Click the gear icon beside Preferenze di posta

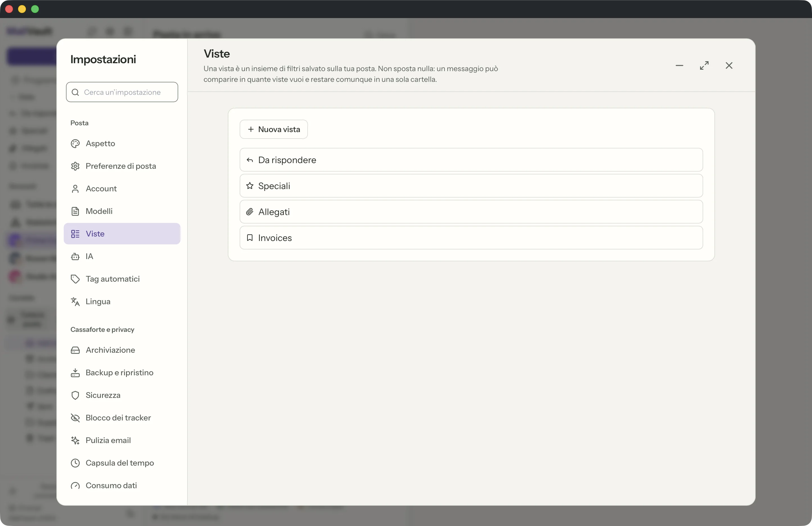pyautogui.click(x=75, y=166)
